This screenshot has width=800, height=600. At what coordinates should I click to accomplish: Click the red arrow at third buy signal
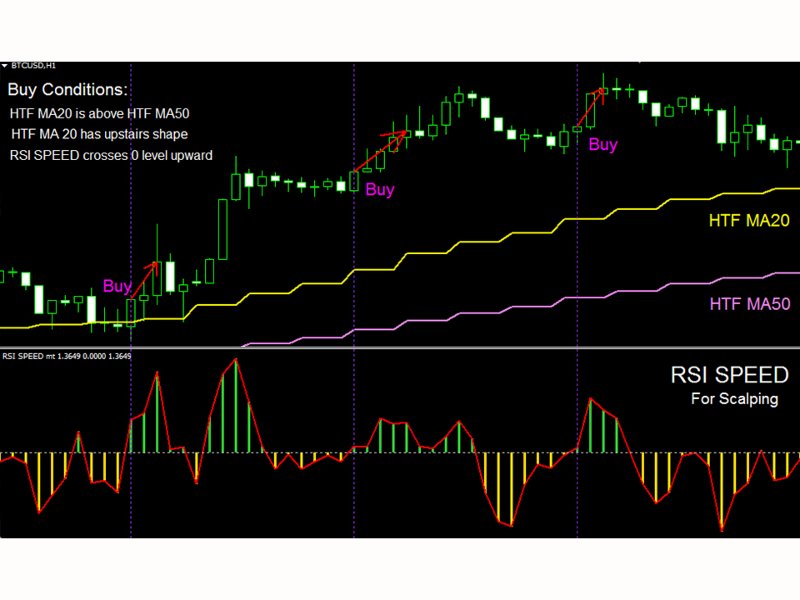pos(590,108)
